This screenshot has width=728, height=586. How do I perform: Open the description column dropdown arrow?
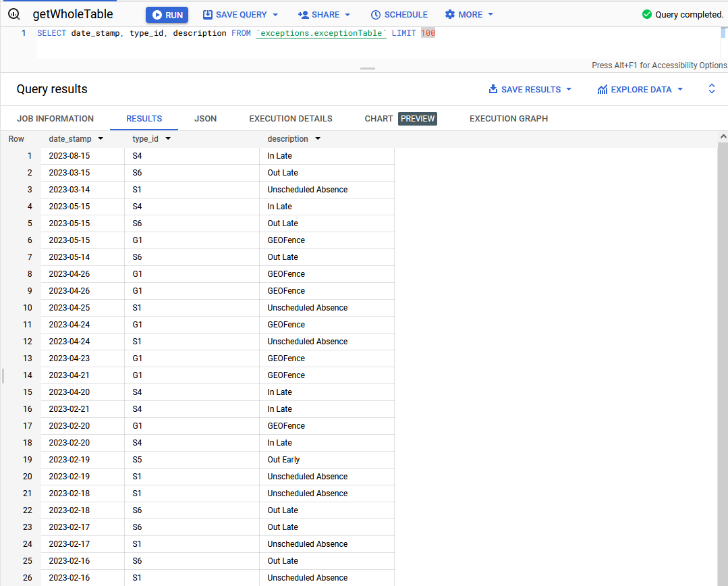tap(317, 139)
